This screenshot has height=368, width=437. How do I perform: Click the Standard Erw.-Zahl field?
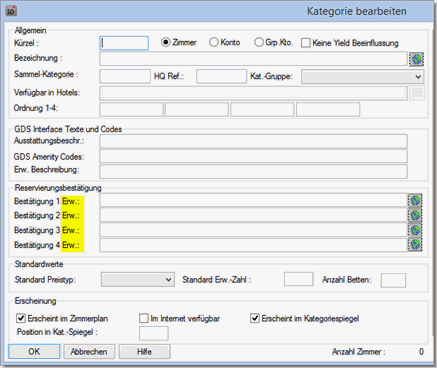299,279
